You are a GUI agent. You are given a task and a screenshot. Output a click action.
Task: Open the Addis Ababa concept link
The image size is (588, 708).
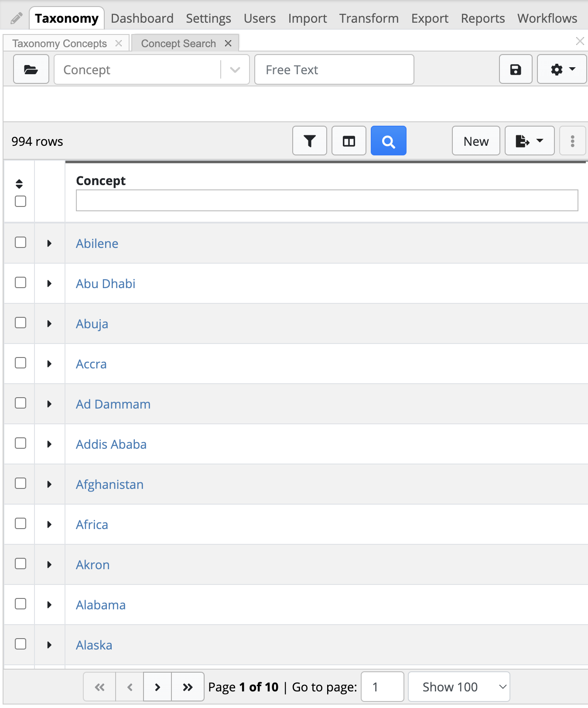point(111,444)
